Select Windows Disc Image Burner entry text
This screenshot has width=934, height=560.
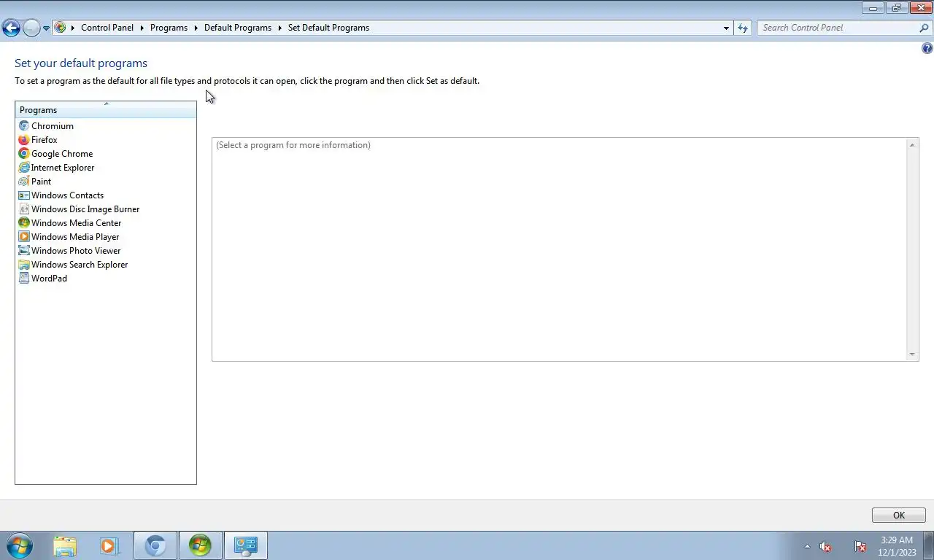85,209
